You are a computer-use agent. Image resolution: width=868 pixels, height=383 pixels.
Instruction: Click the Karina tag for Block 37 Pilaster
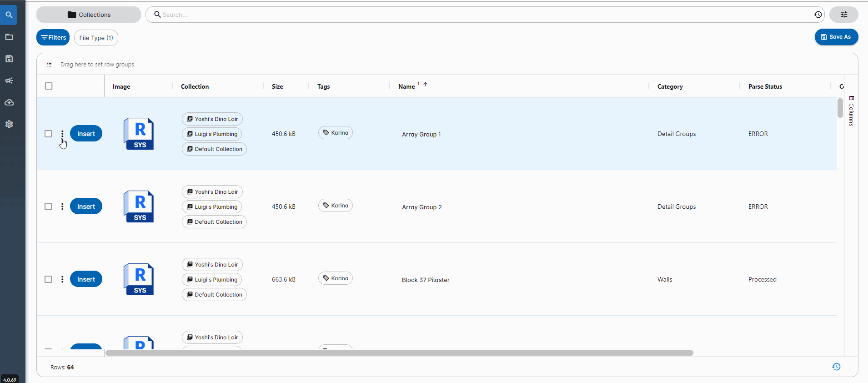point(336,278)
